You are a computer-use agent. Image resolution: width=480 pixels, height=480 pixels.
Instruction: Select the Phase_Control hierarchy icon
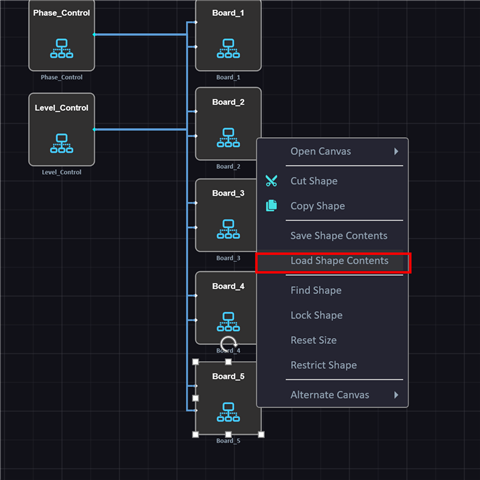pos(62,48)
